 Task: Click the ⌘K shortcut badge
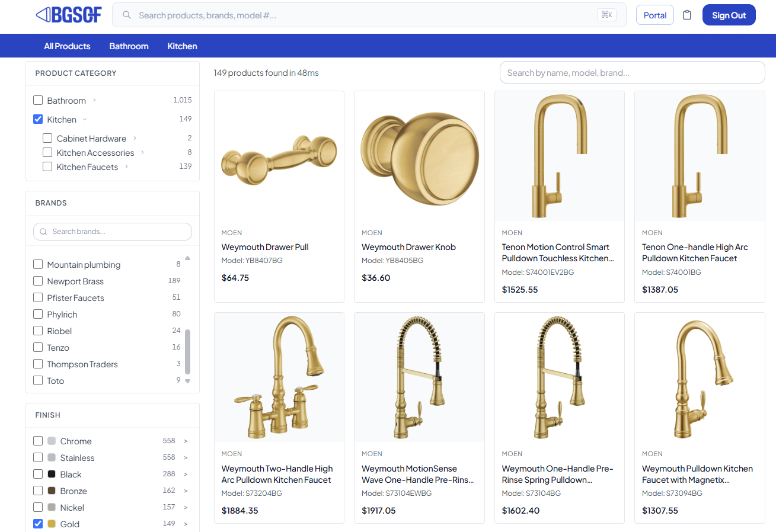click(606, 15)
